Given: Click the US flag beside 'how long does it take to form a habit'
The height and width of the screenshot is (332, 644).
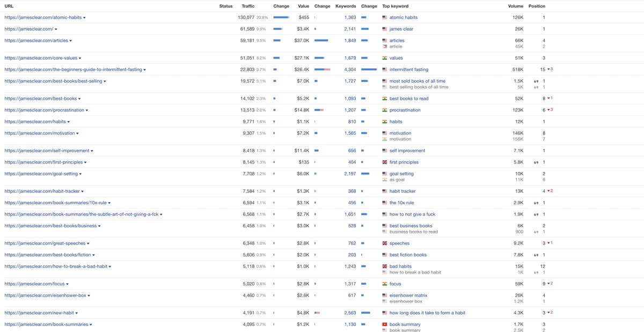Looking at the screenshot, I should pos(384,313).
